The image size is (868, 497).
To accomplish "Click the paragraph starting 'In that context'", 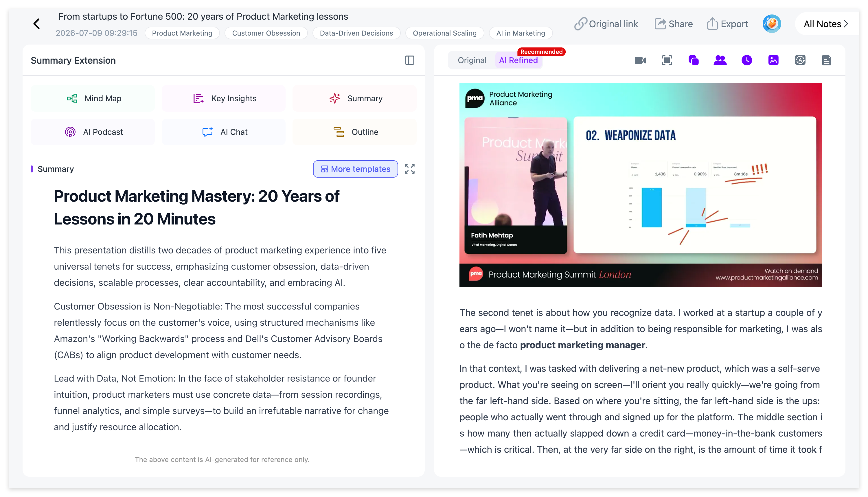I will [x=640, y=409].
